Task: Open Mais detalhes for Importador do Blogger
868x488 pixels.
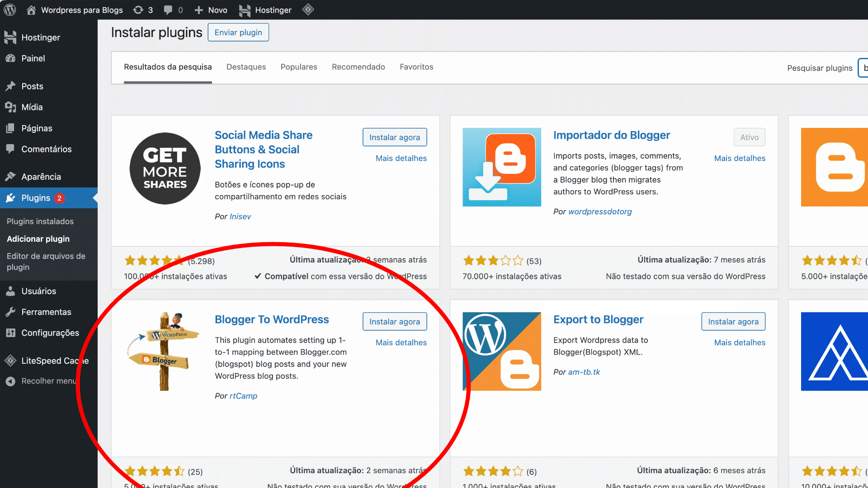Action: point(740,158)
